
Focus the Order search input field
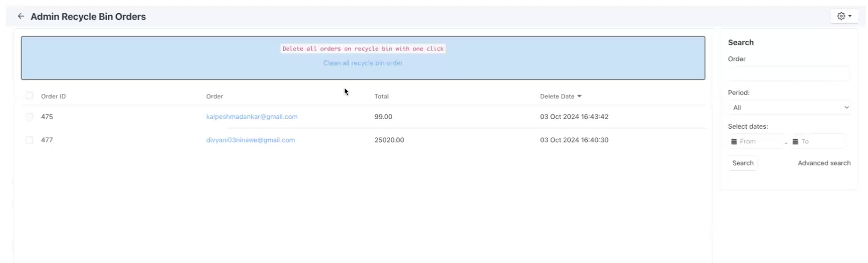coord(789,74)
